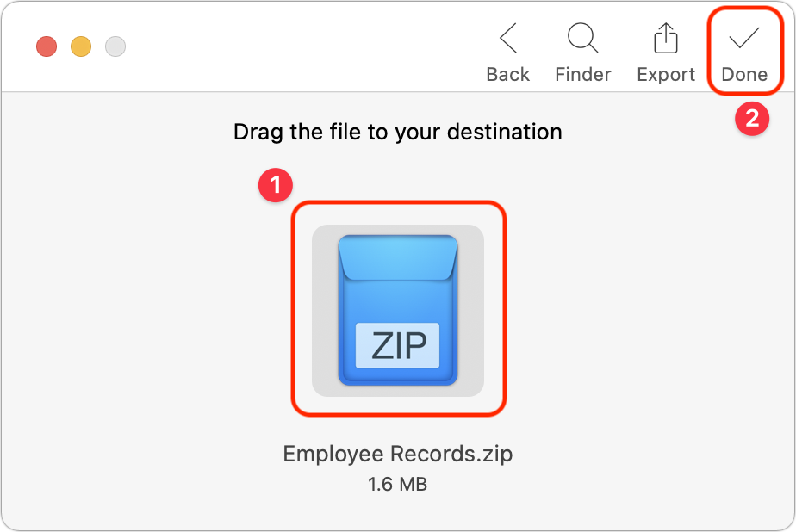Finish by clicking the Done label
796x532 pixels.
click(744, 75)
